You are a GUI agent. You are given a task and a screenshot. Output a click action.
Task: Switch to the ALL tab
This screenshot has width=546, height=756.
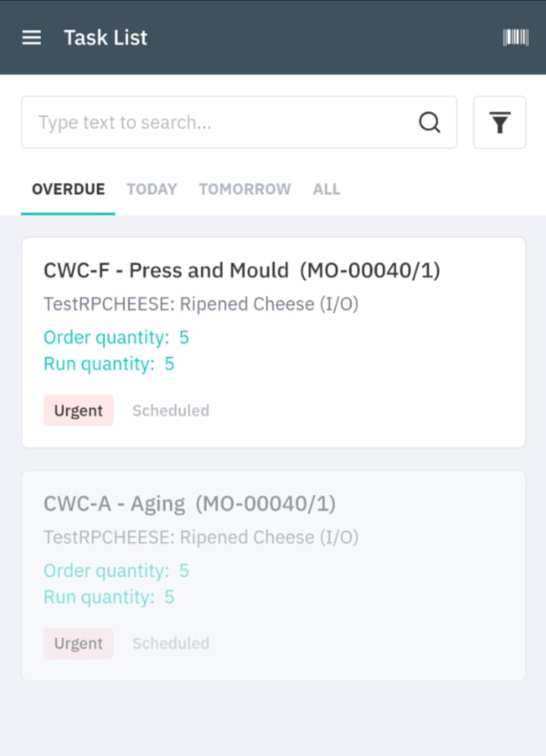(x=326, y=189)
